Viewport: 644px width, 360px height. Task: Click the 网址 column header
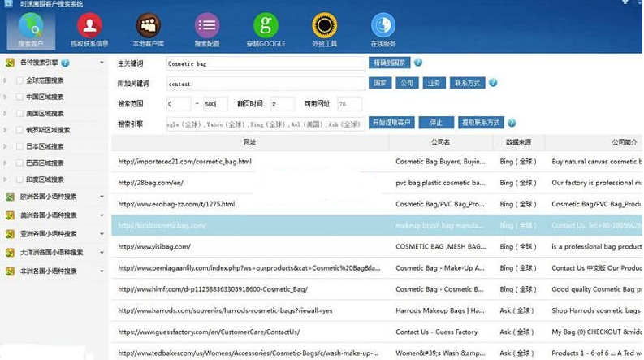249,142
